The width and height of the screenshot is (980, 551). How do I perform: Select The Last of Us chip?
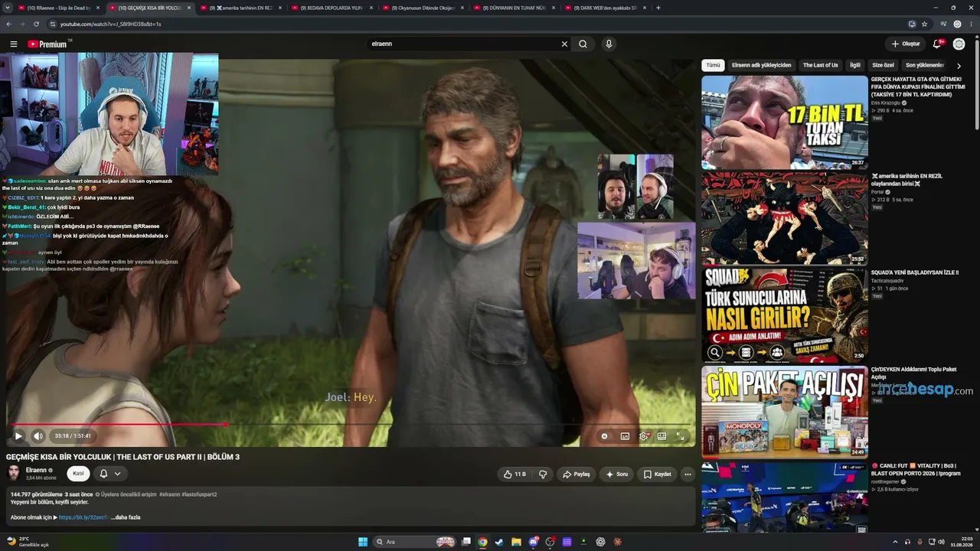821,66
